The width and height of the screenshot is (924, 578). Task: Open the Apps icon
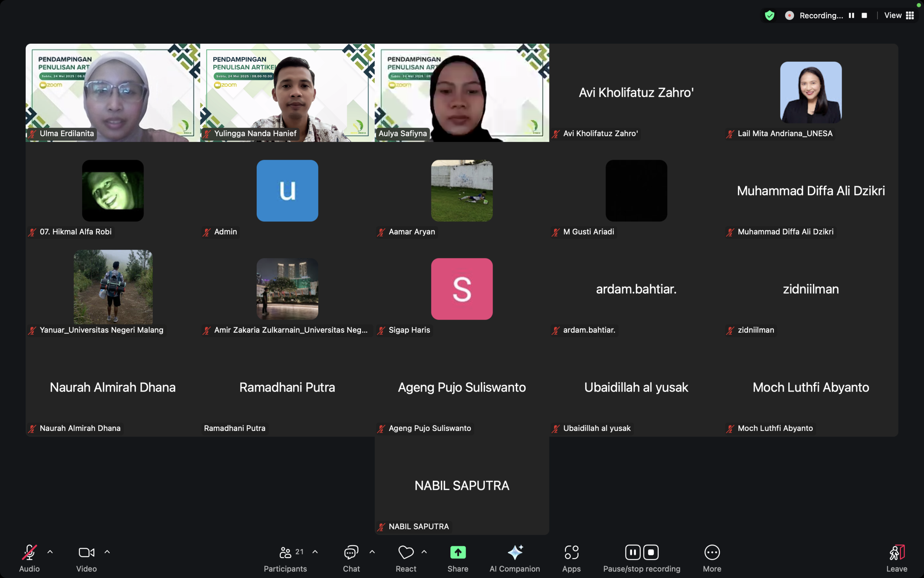coord(572,552)
